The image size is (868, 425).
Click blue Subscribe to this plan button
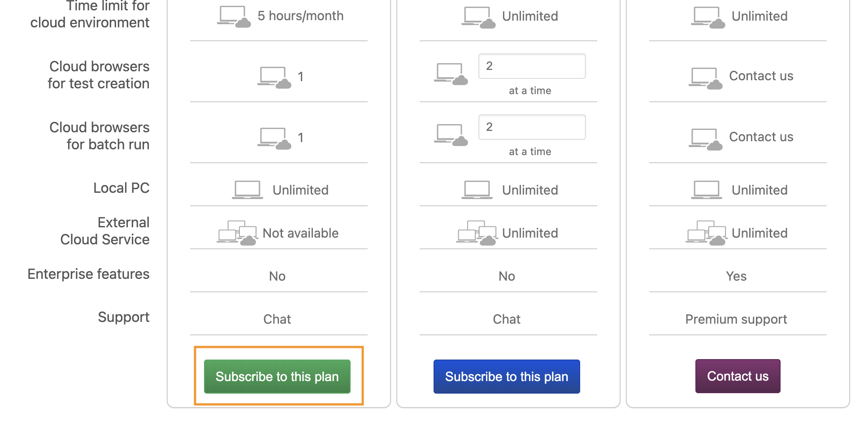coord(507,376)
